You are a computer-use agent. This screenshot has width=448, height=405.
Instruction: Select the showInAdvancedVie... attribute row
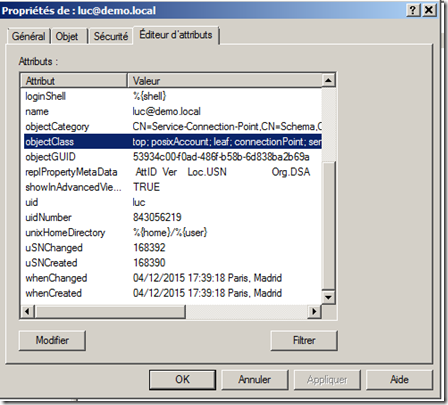point(172,187)
